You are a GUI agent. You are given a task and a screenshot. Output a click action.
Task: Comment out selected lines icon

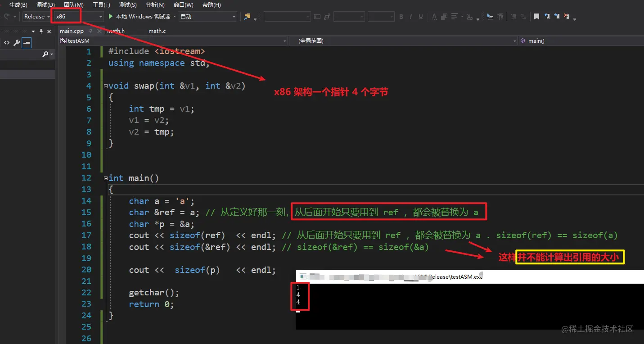click(x=513, y=17)
